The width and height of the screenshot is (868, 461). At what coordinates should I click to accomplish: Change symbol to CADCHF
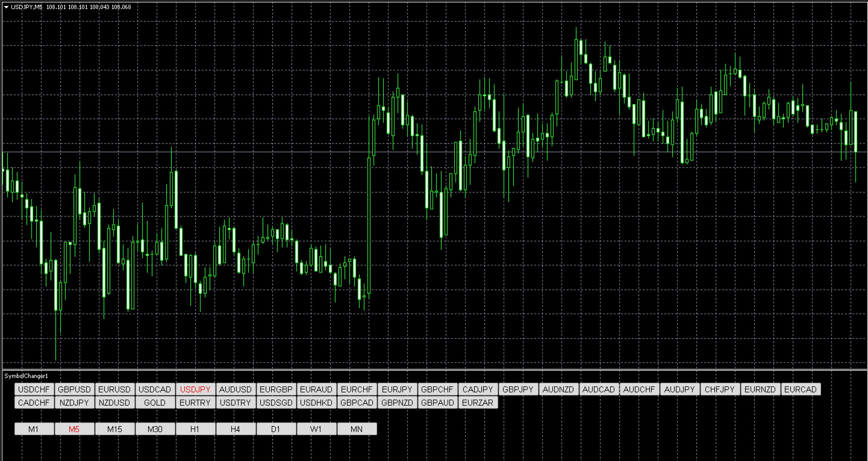[34, 402]
